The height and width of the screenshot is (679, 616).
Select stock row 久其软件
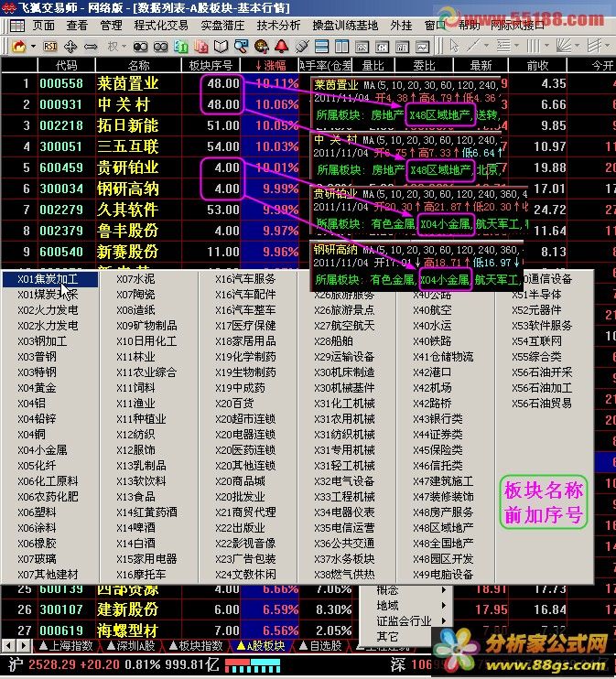point(127,210)
